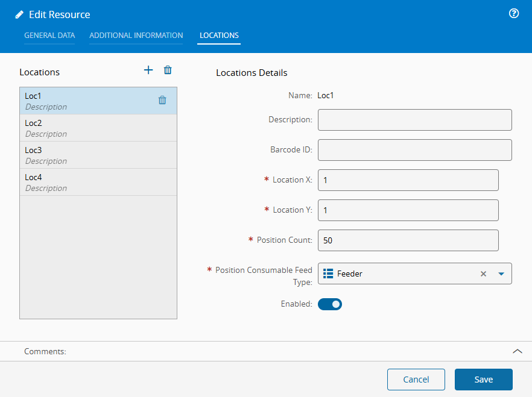Screen dimensions: 532x397
Task: Open Position Consumable Feed Type dropdown arrow
Action: [x=501, y=274]
